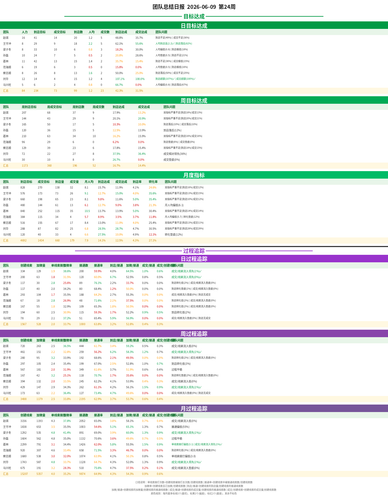
Task: Click the 汇总 total row label in 月度指标
Action: pyautogui.click(x=6, y=240)
